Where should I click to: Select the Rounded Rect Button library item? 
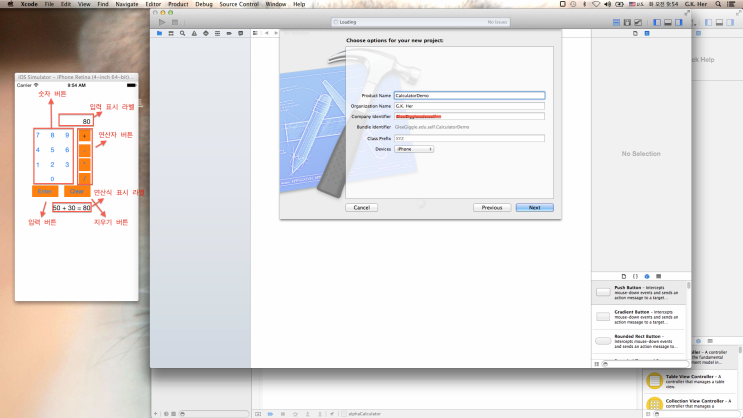pos(639,341)
